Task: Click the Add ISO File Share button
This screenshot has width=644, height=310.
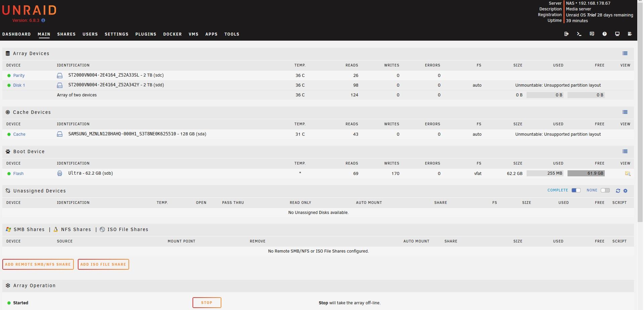Action: (103, 264)
